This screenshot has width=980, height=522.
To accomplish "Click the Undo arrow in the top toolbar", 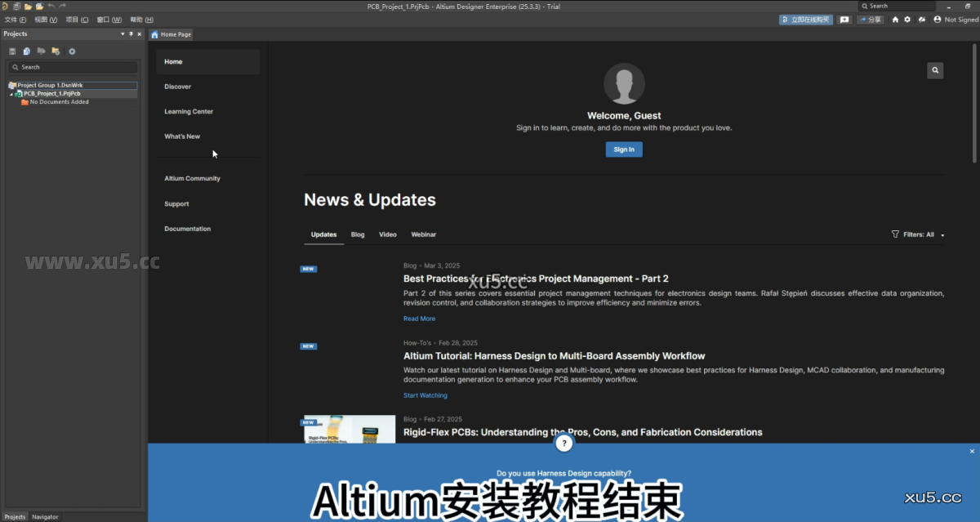I will pyautogui.click(x=51, y=6).
